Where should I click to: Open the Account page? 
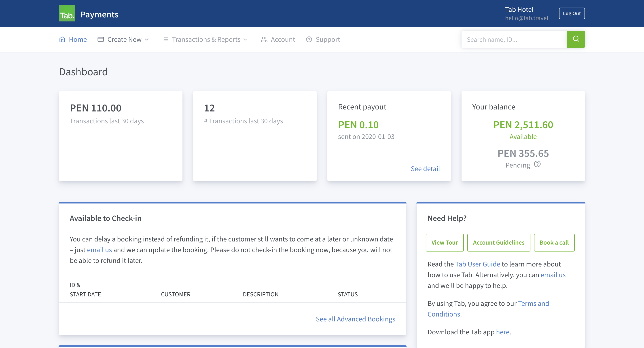(278, 40)
